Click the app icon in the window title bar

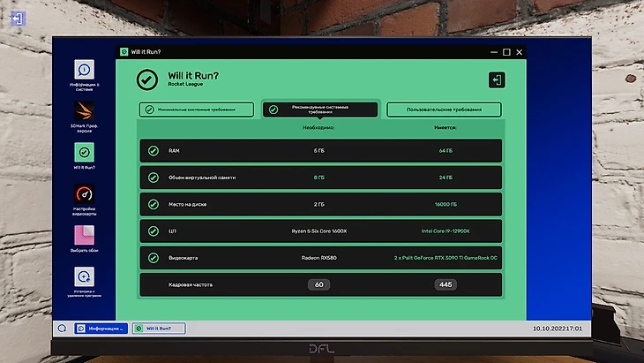124,52
